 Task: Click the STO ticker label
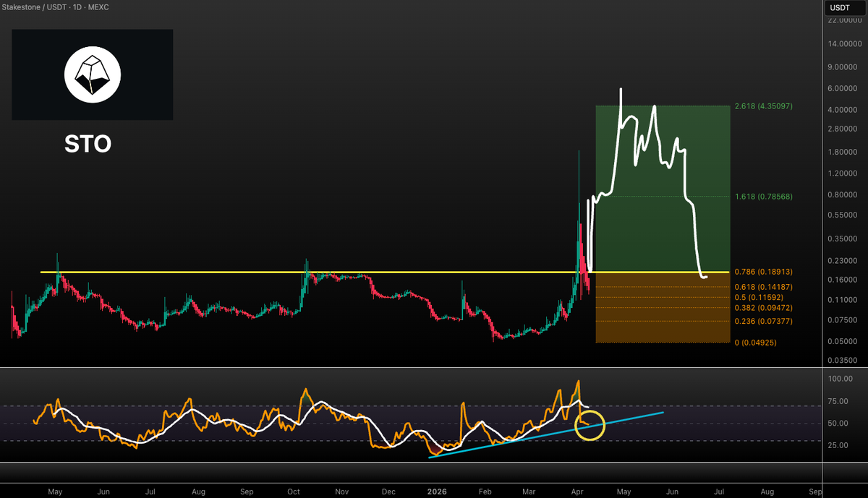[x=88, y=144]
